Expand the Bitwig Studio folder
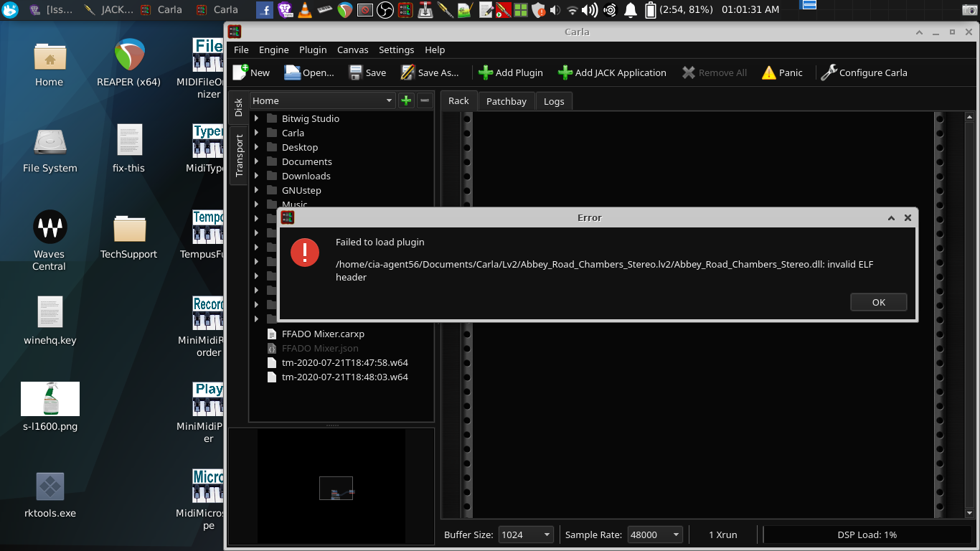980x551 pixels. (x=256, y=118)
